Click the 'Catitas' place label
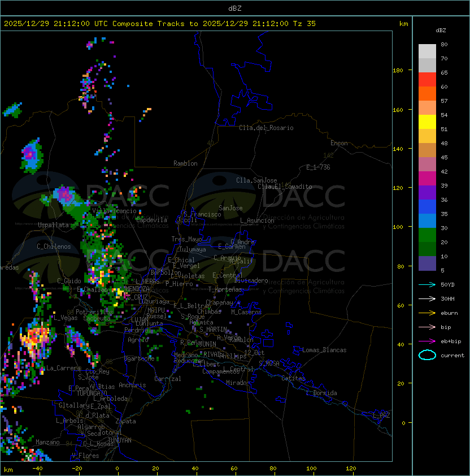470x476 pixels. [x=293, y=378]
